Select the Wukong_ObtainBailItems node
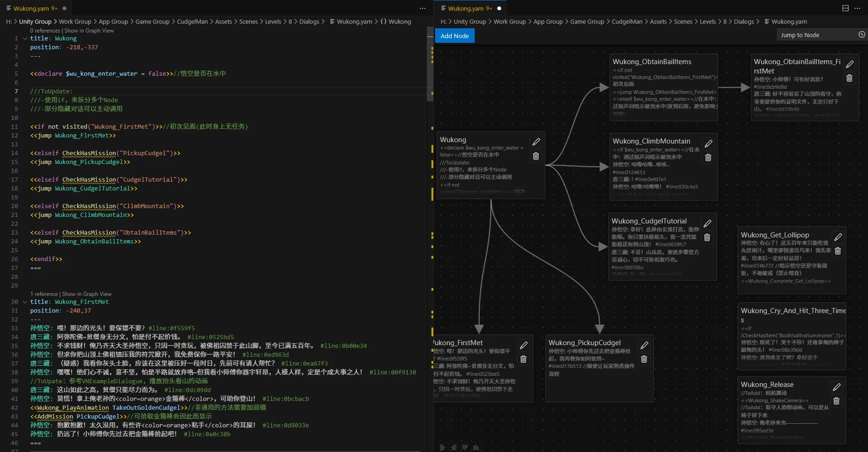The height and width of the screenshot is (452, 868). (x=663, y=87)
